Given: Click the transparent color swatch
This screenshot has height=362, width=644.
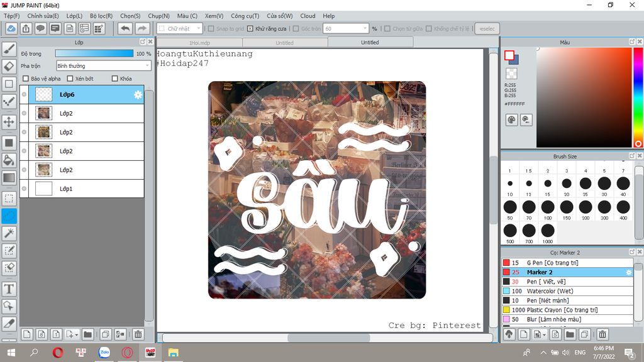Looking at the screenshot, I should click(x=511, y=74).
